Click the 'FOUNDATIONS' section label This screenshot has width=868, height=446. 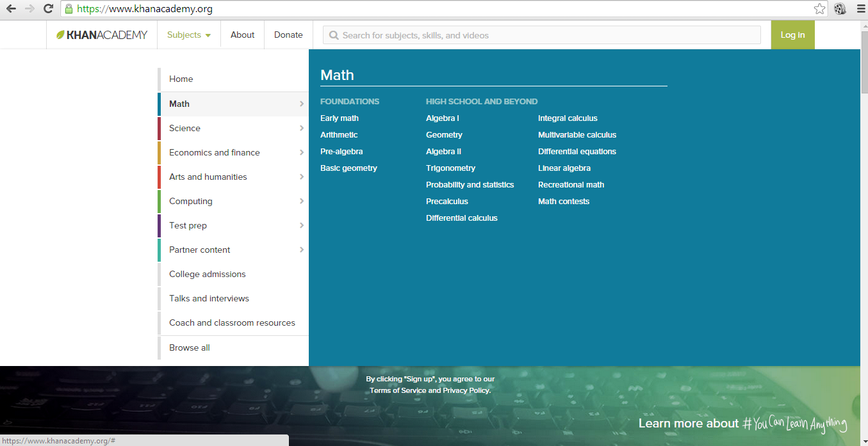click(350, 102)
